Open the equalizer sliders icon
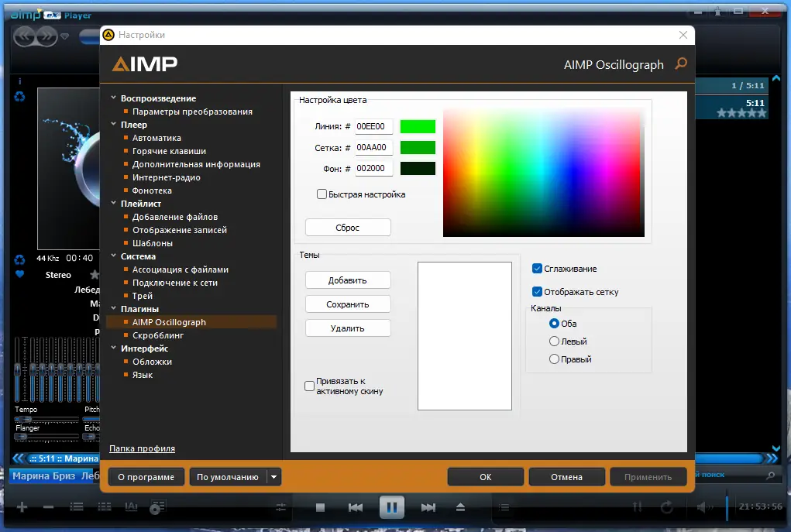The image size is (791, 532). (281, 507)
